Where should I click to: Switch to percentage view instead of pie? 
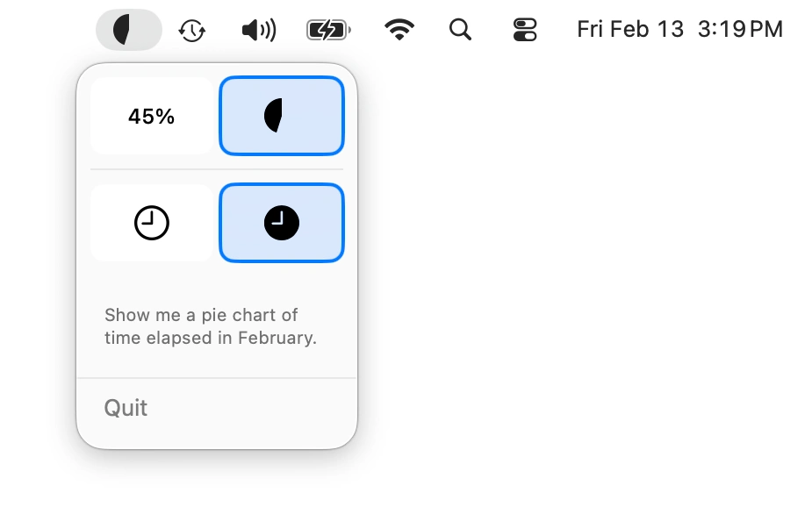150,115
